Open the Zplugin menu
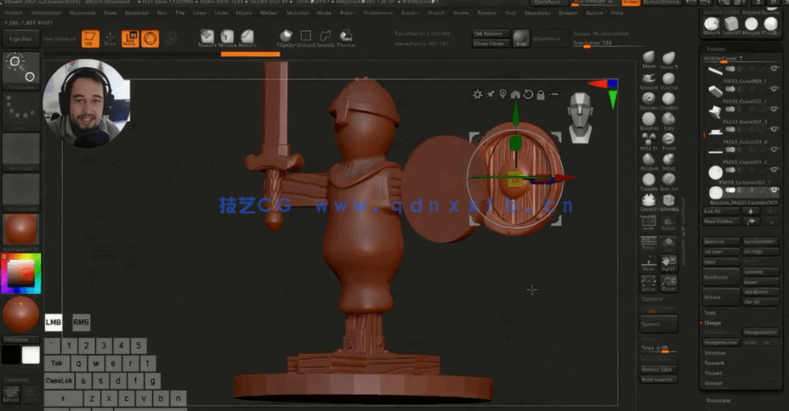 click(x=568, y=13)
